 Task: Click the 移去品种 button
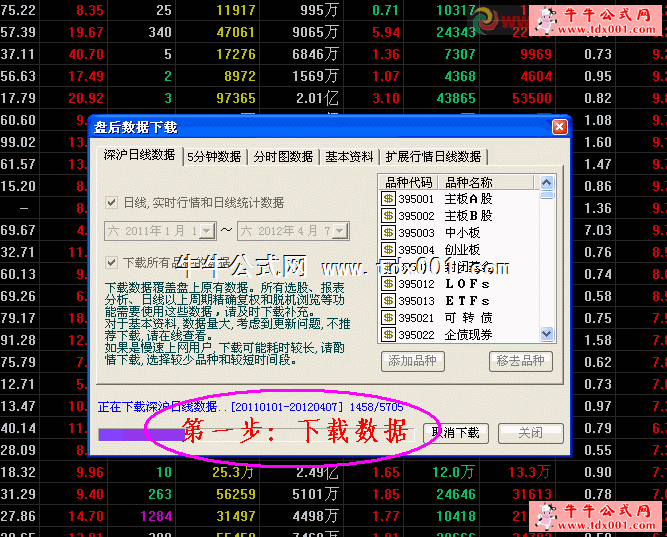521,361
